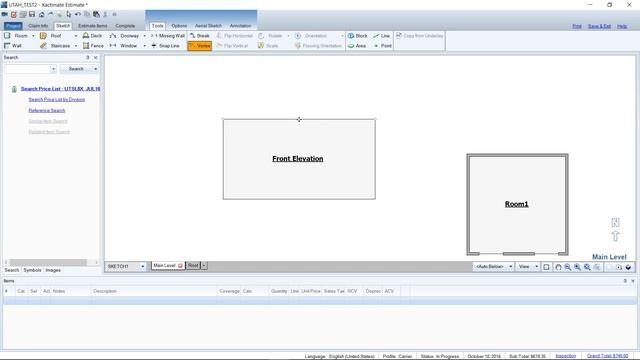Select the Staircase tool
Viewport: 640px width, 360px height.
[x=55, y=46]
